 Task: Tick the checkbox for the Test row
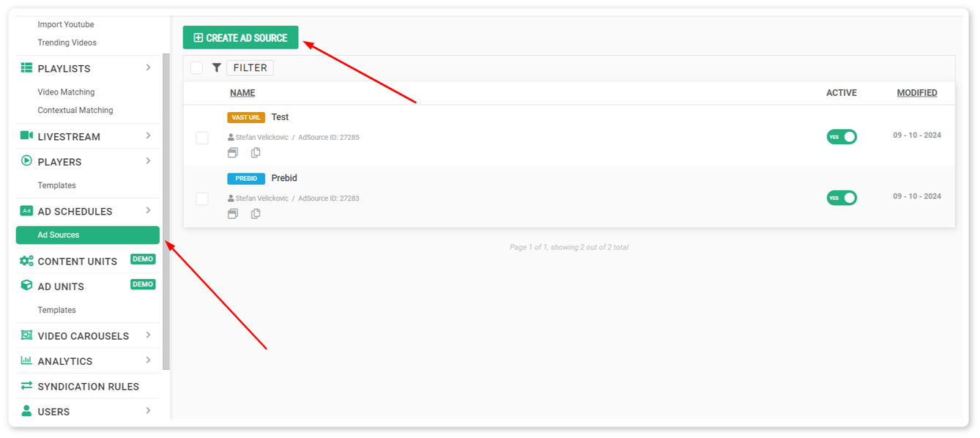(x=202, y=138)
